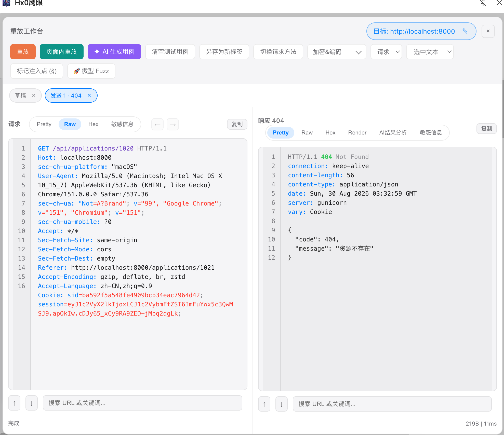This screenshot has height=435, width=504.
Task: Click the back arrow in request panel
Action: click(157, 124)
